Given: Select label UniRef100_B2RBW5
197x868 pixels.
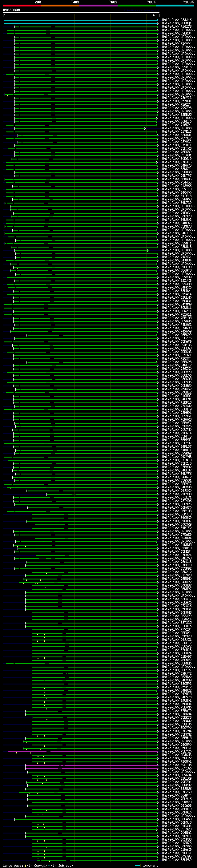Looking at the screenshot, I should coord(177,115).
